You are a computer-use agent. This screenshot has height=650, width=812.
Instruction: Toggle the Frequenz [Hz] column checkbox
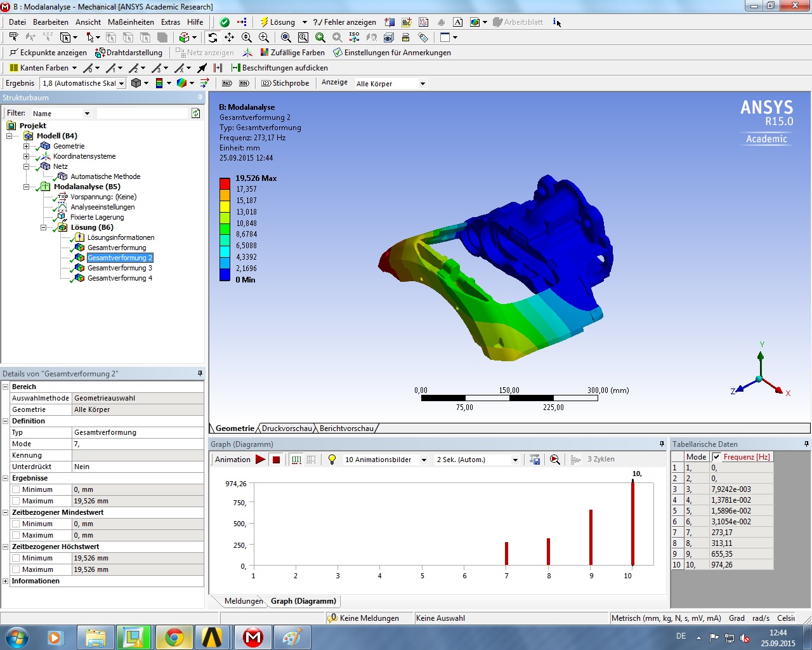(x=717, y=457)
